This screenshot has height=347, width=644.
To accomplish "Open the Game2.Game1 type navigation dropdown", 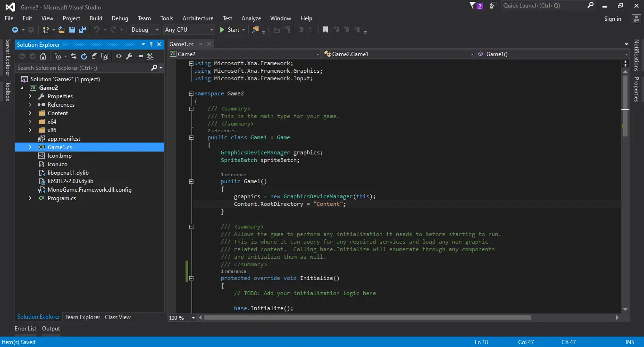I will click(x=399, y=54).
